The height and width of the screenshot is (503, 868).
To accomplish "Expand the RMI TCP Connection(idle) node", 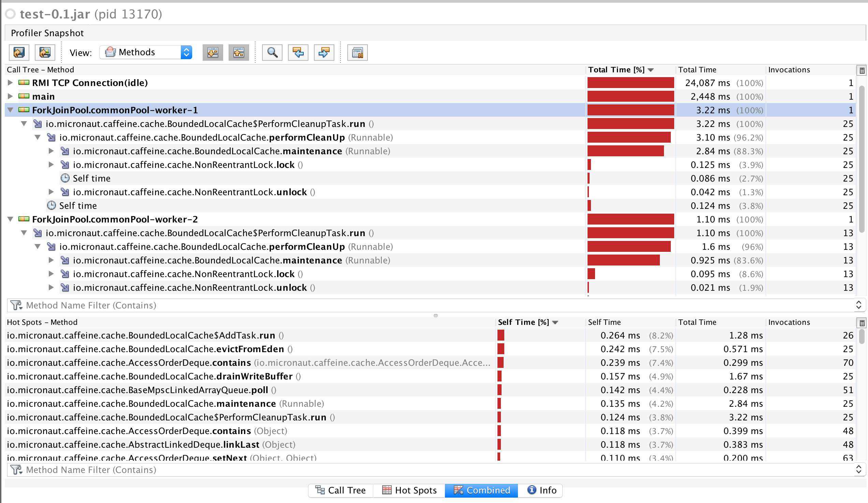I will click(x=10, y=83).
